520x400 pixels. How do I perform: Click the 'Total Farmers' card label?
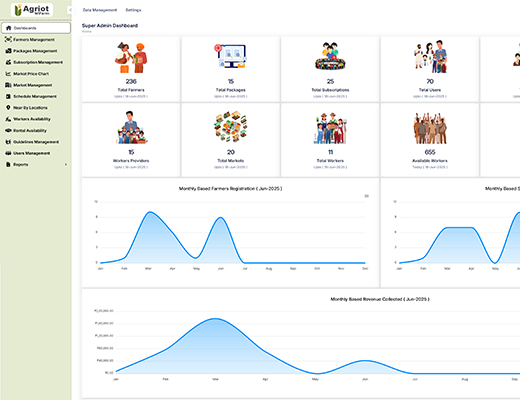pos(131,90)
